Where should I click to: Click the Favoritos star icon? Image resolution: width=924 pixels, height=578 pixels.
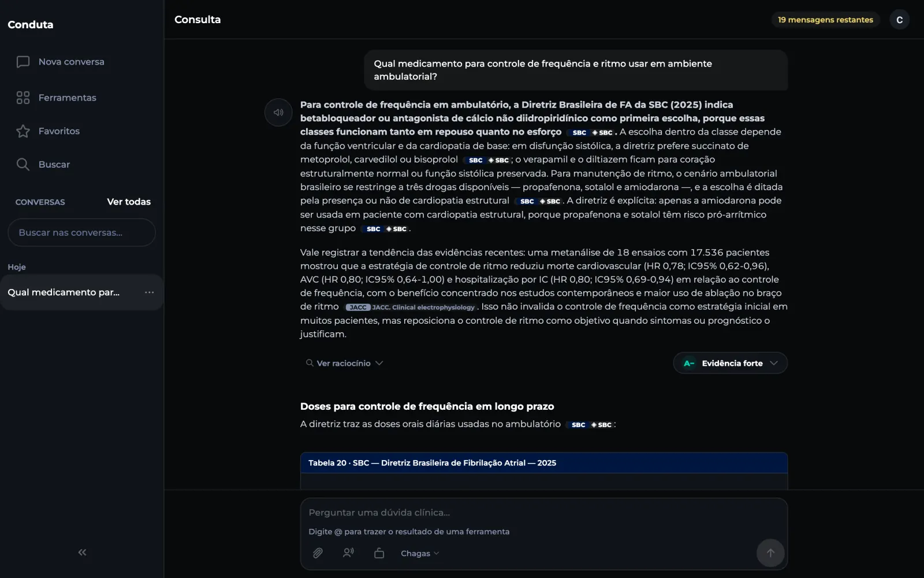click(23, 131)
